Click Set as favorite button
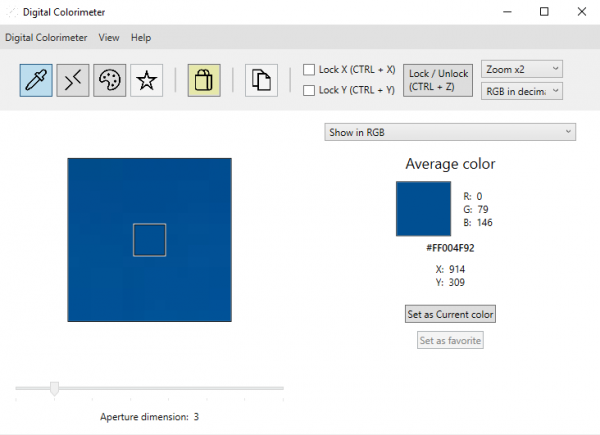This screenshot has width=600, height=435. click(x=450, y=340)
